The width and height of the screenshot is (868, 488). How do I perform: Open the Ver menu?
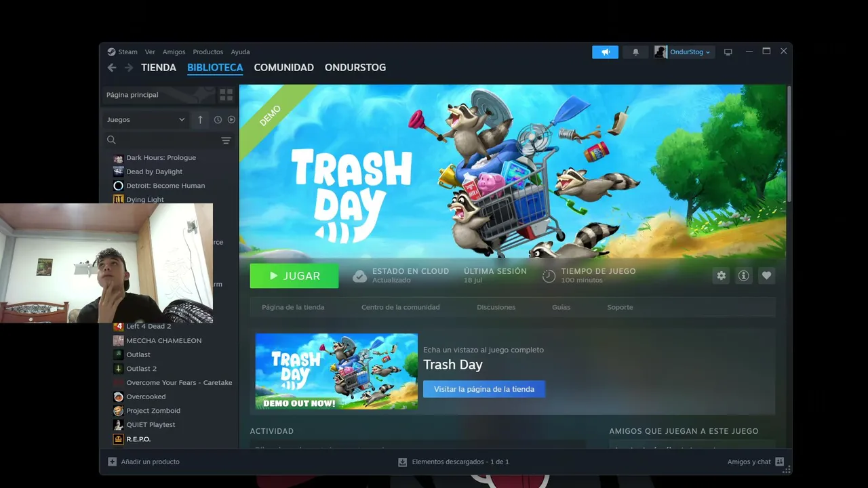[150, 52]
